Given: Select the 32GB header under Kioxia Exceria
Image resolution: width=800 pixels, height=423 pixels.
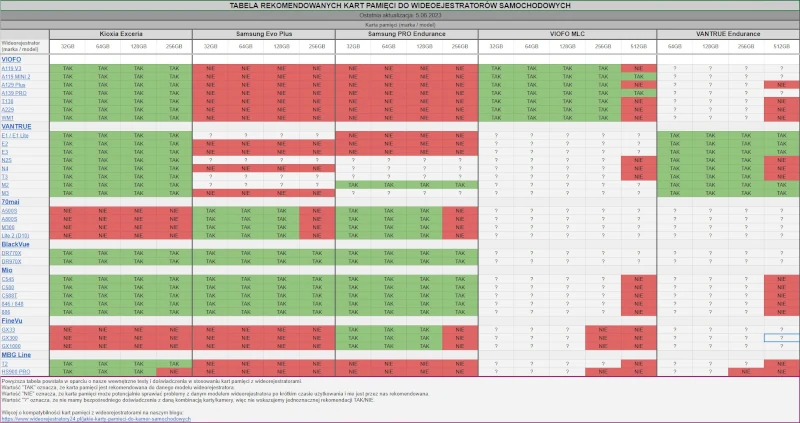Looking at the screenshot, I should (67, 46).
